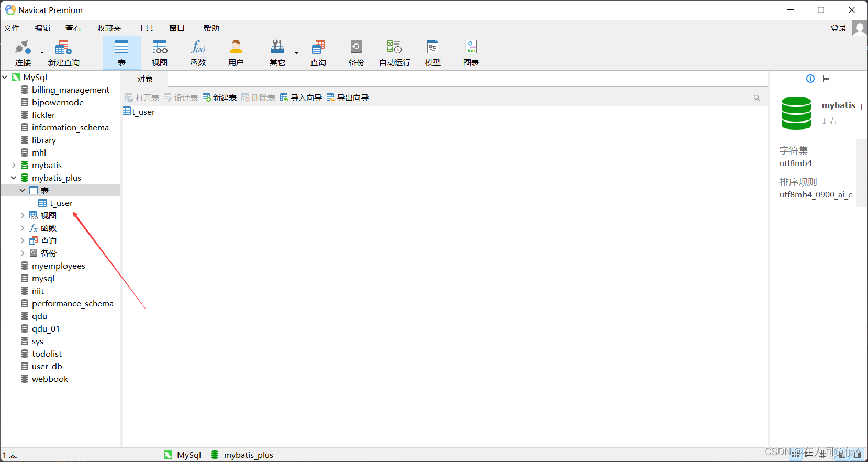Click the 导出向导 export wizard button
868x462 pixels.
pos(348,98)
